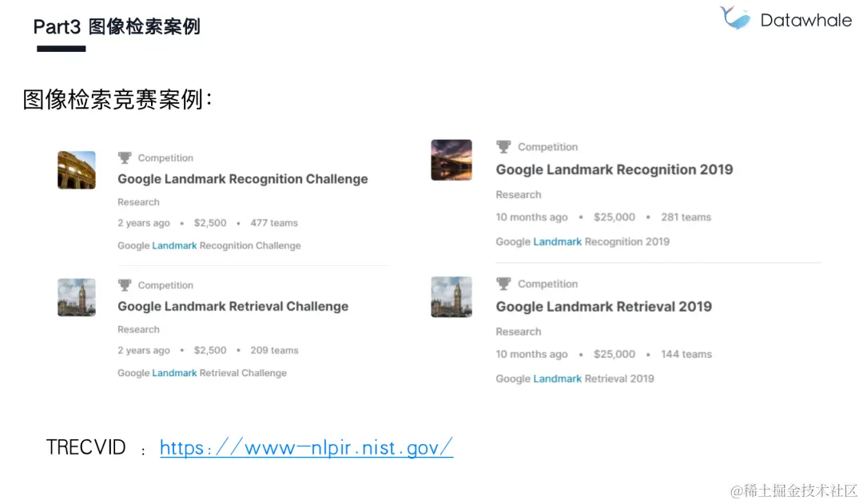Click the Competition label for Retrieval 2019
The height and width of the screenshot is (504, 863).
click(x=547, y=284)
